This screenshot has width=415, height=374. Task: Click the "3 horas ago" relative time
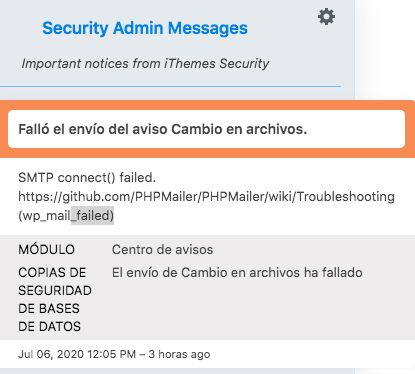click(x=179, y=354)
